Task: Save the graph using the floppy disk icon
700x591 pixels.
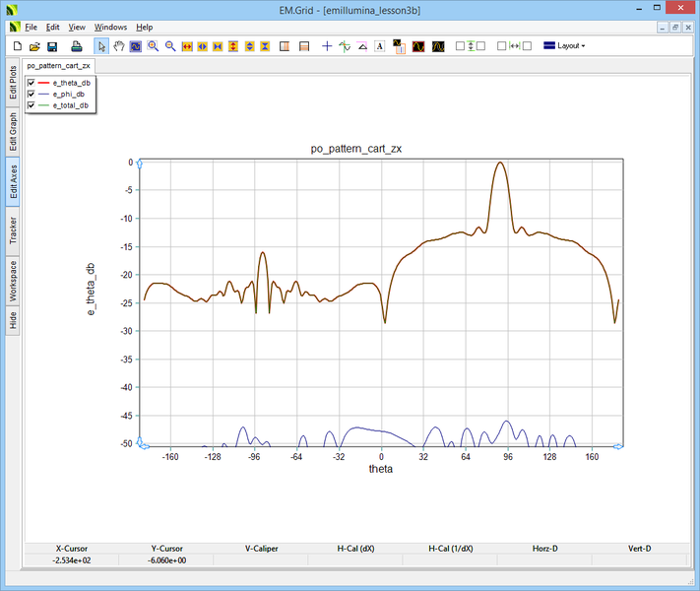Action: coord(52,46)
